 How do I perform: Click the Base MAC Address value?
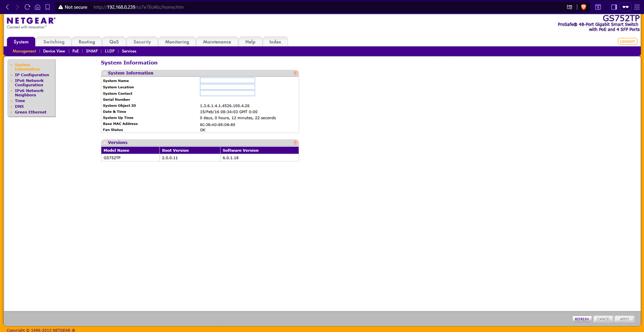tap(217, 125)
